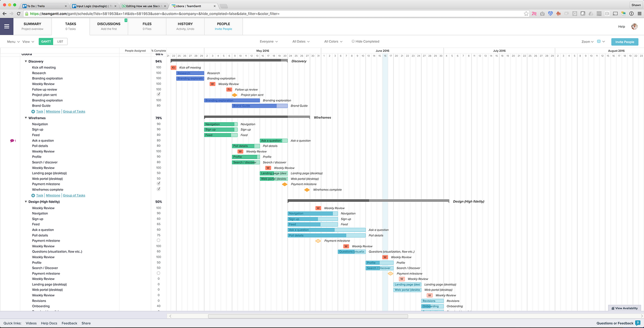The width and height of the screenshot is (644, 328).
Task: Open the TASKS tab
Action: [x=70, y=27]
